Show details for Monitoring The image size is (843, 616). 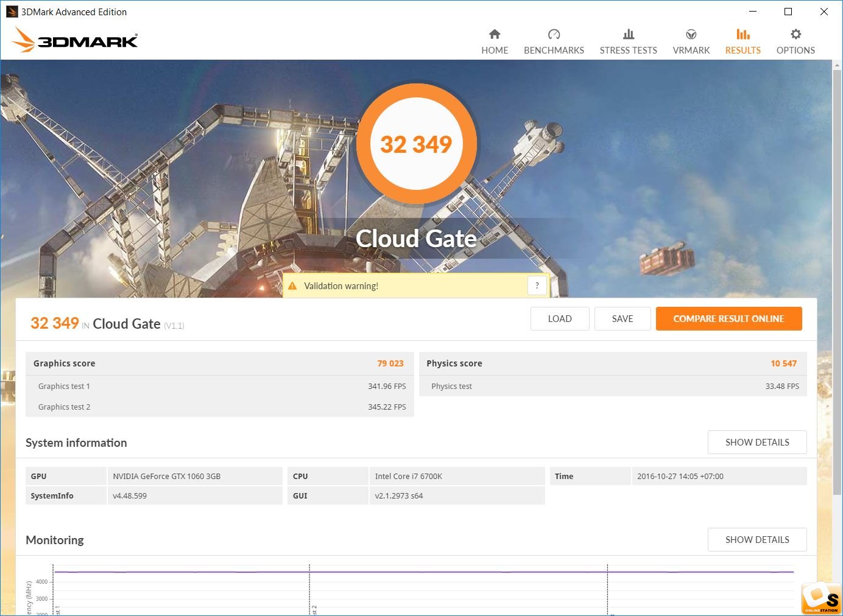(757, 540)
